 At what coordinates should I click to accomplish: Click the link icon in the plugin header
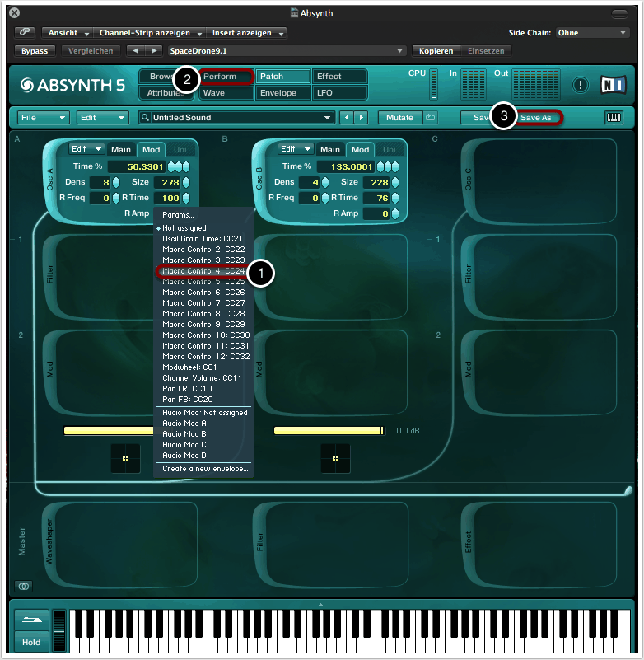(25, 32)
